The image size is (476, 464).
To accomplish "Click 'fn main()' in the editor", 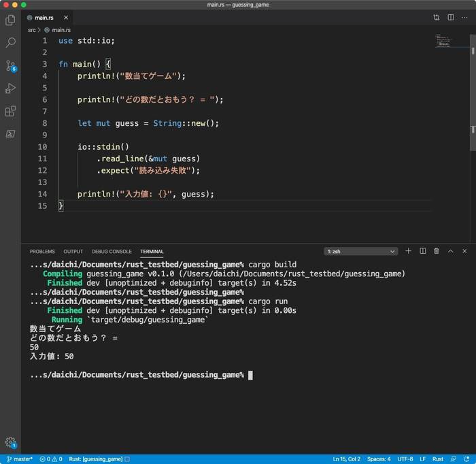I will (80, 64).
